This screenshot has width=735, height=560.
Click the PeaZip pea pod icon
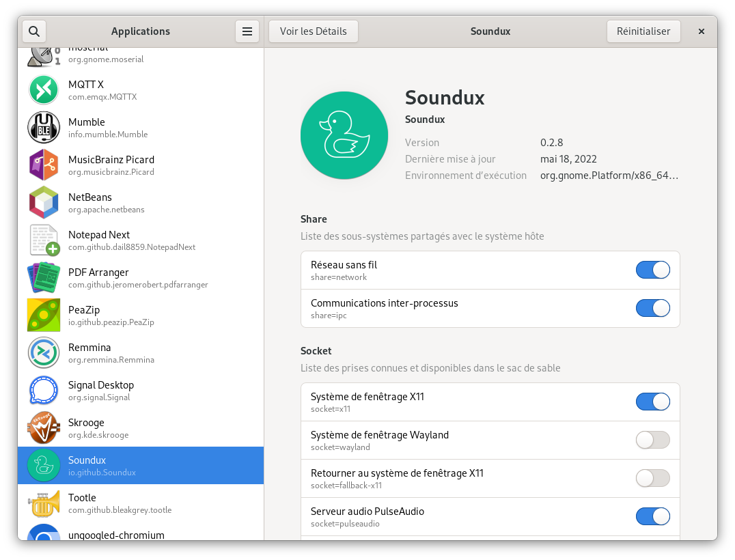[44, 315]
